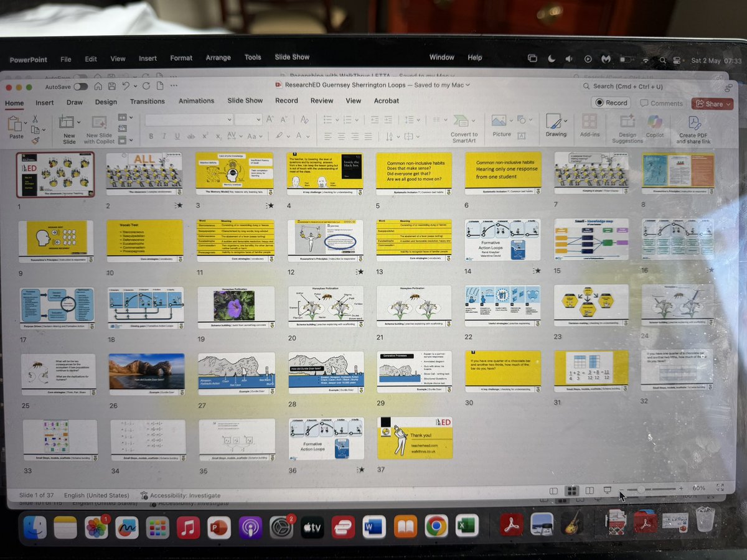Click the Redo/Repeat icon
747x560 pixels.
click(x=146, y=86)
